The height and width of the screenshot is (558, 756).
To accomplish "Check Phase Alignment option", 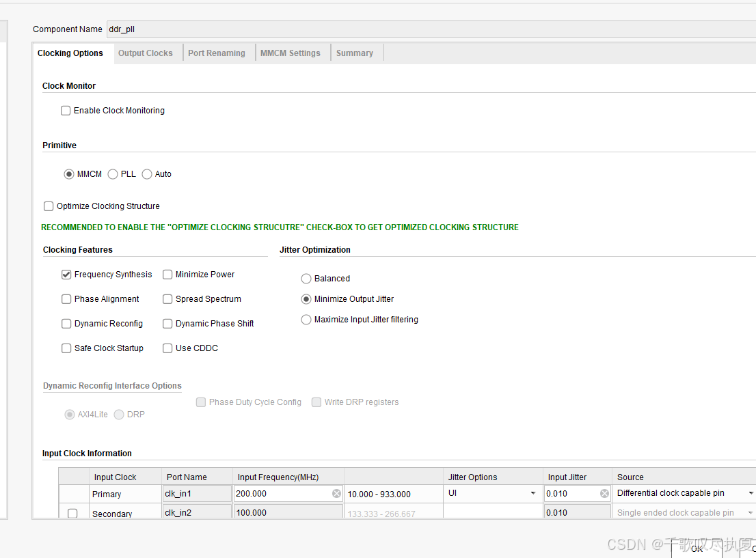I will click(66, 299).
